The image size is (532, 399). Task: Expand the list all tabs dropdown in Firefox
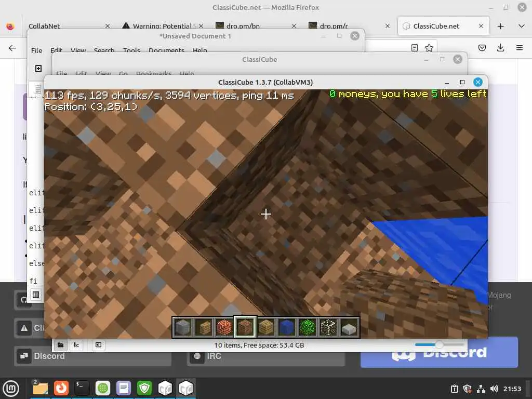click(x=522, y=26)
